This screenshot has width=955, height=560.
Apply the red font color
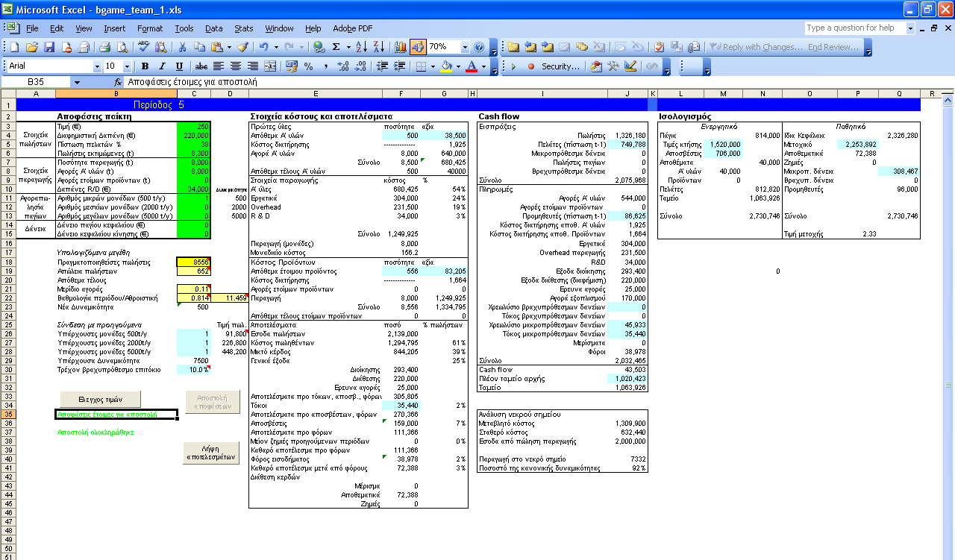(472, 66)
